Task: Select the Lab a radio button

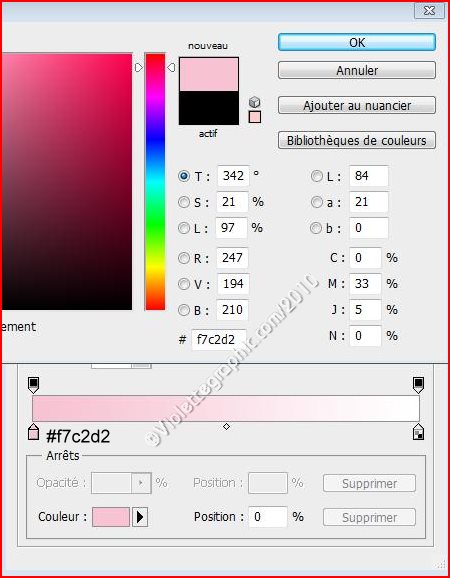Action: click(x=317, y=202)
